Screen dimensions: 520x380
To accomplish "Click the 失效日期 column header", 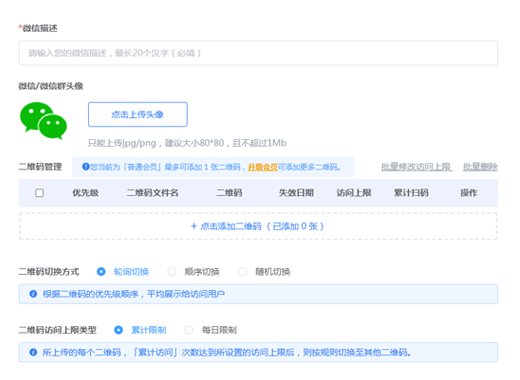I will (296, 193).
